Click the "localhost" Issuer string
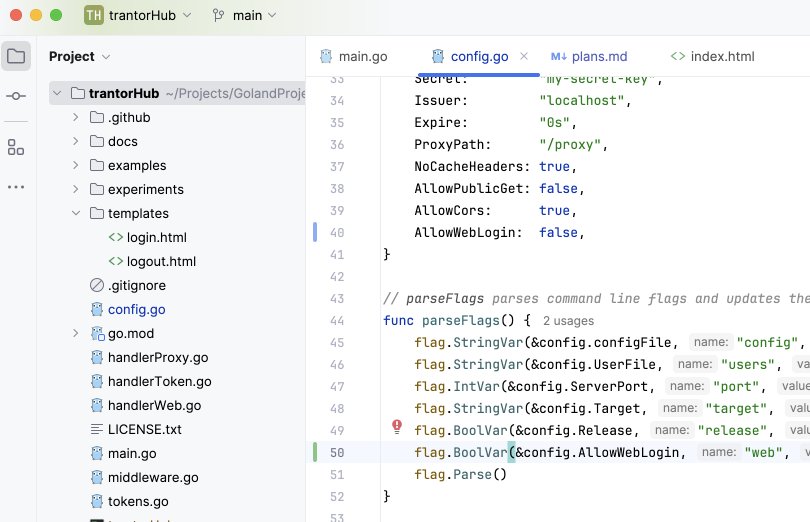 pyautogui.click(x=582, y=100)
